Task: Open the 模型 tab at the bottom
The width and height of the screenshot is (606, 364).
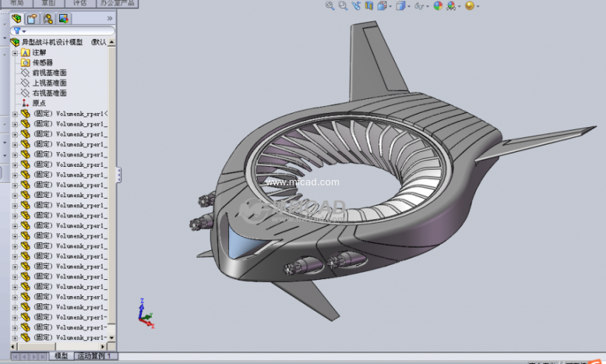Action: (61, 356)
